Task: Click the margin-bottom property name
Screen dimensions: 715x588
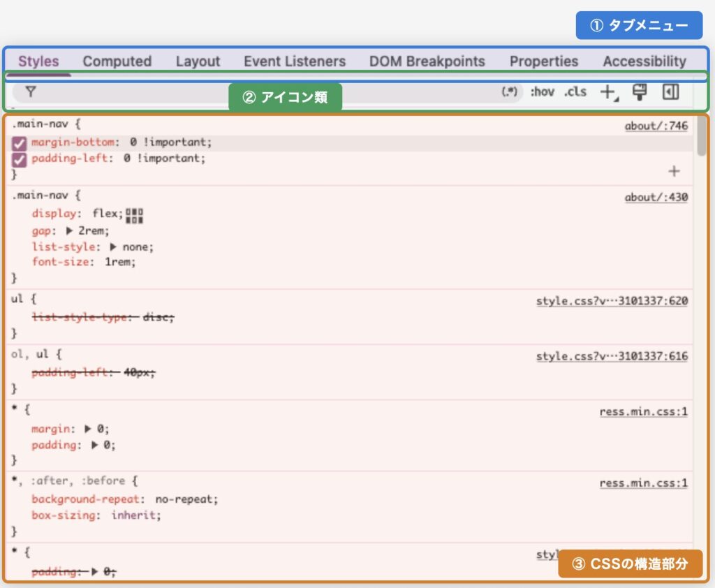Action: [x=73, y=142]
